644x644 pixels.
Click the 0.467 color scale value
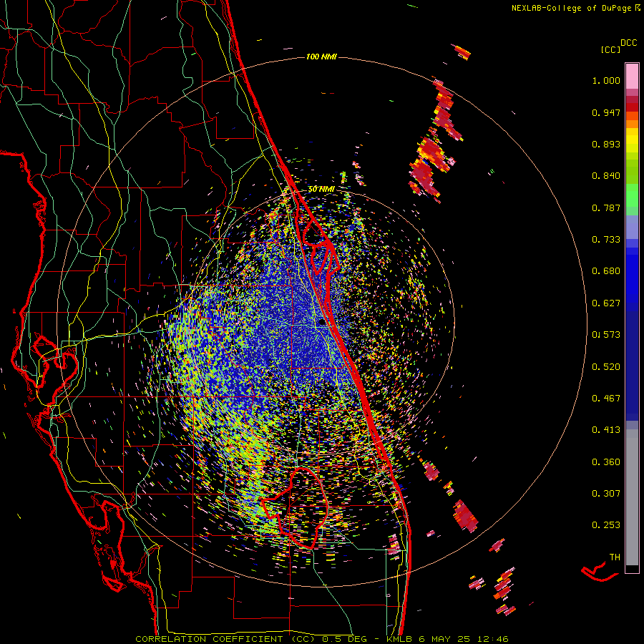pyautogui.click(x=606, y=399)
